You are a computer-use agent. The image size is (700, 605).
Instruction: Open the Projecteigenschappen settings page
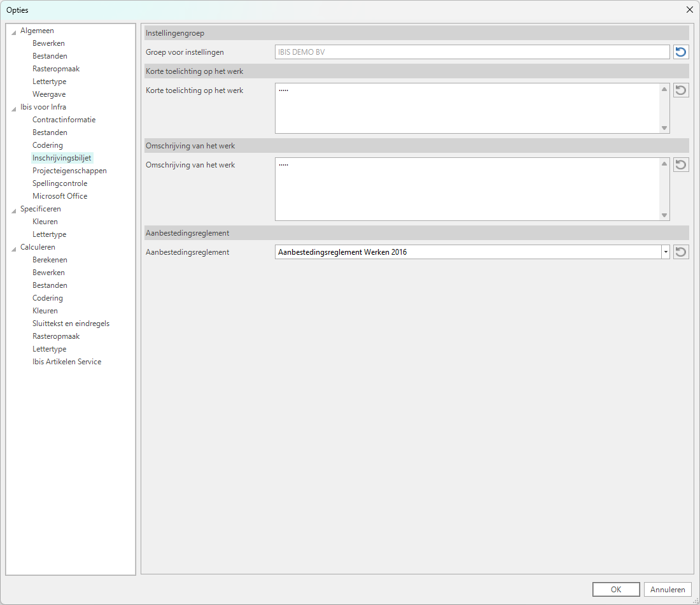(x=69, y=171)
